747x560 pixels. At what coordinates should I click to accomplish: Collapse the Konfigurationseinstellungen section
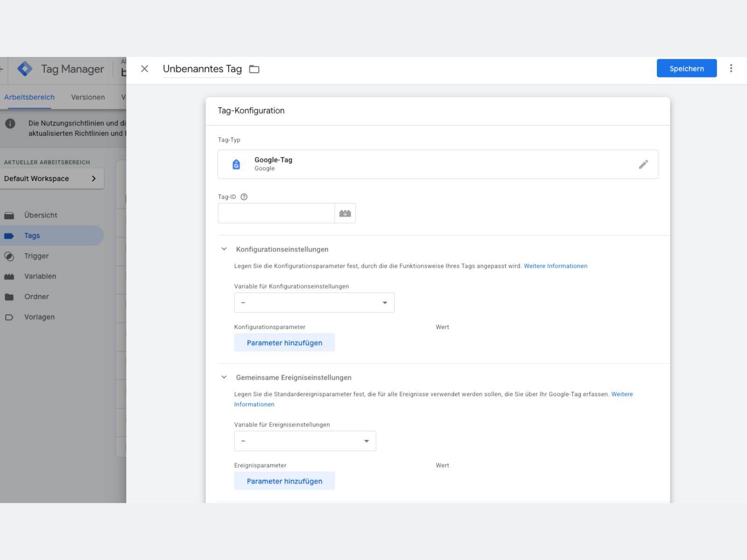click(224, 249)
